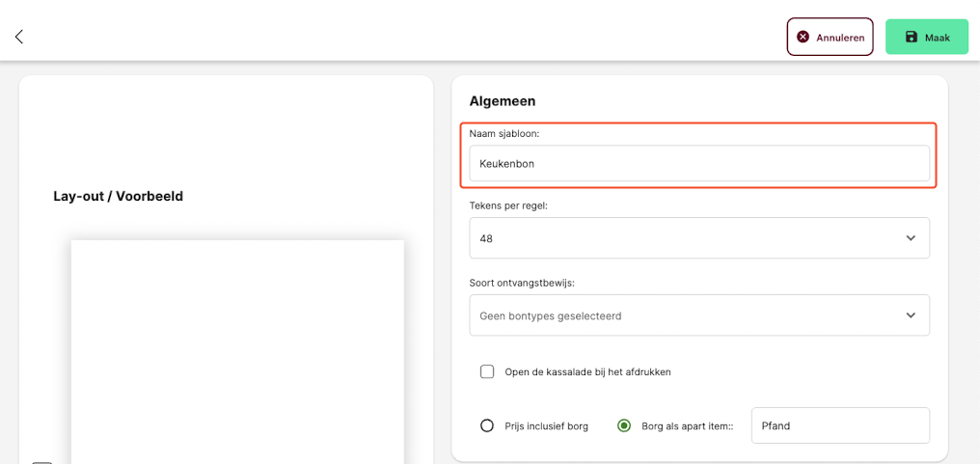
Task: Open the Soort ontvangstbewijs dropdown
Action: (x=699, y=315)
